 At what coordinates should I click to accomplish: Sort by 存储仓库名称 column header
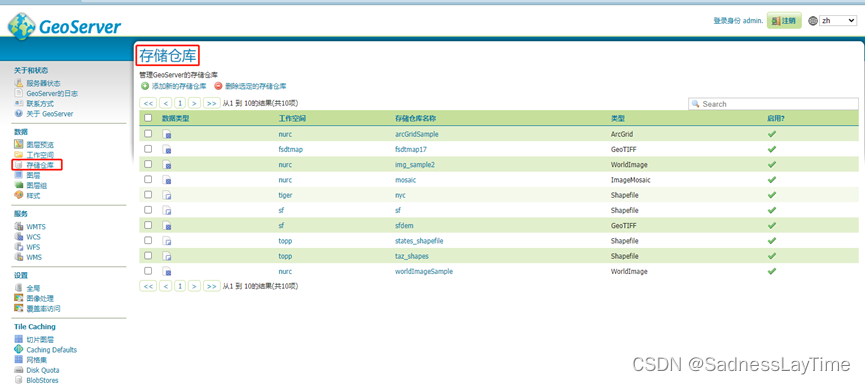416,119
